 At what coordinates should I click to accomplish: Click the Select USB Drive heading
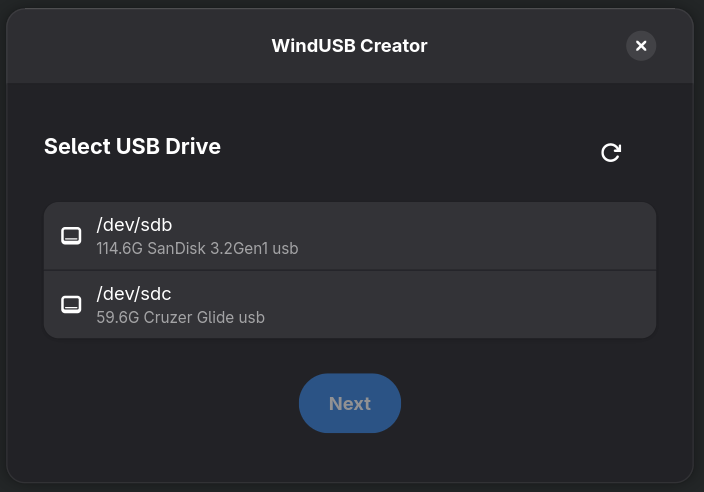(x=132, y=146)
